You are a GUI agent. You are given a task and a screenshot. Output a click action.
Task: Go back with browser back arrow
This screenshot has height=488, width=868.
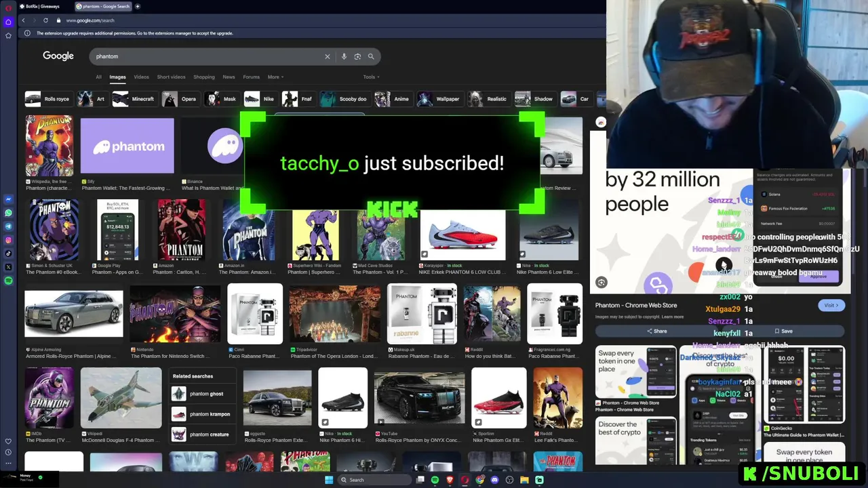23,20
